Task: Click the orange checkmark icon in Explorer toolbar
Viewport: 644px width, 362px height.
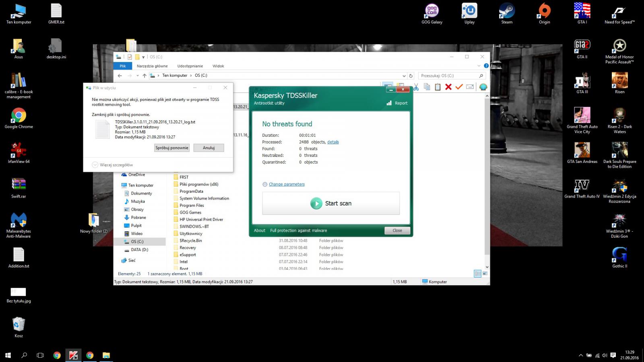Action: pyautogui.click(x=459, y=87)
